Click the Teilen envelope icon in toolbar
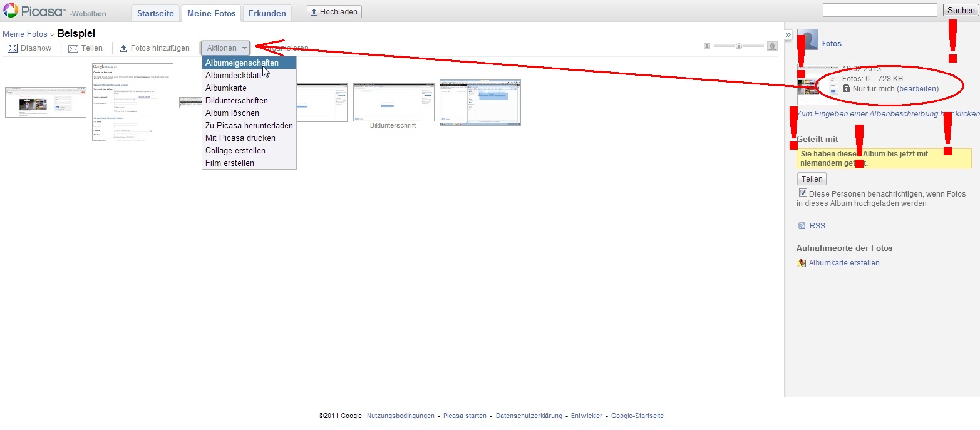980x430 pixels. 73,48
